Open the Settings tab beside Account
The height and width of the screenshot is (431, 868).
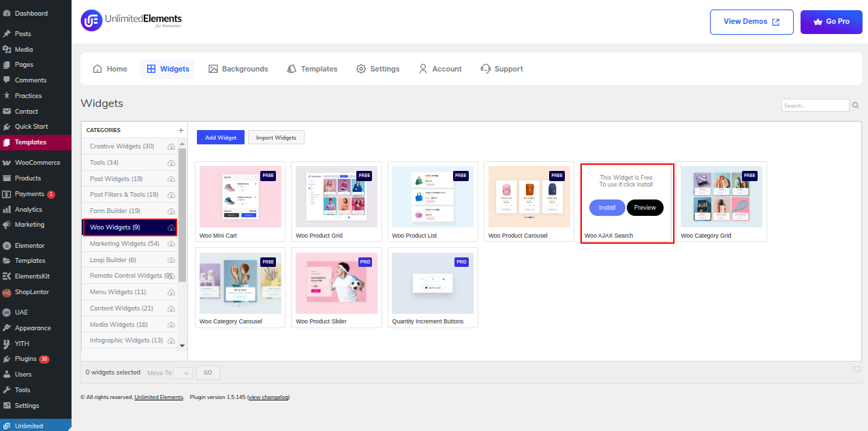click(378, 69)
